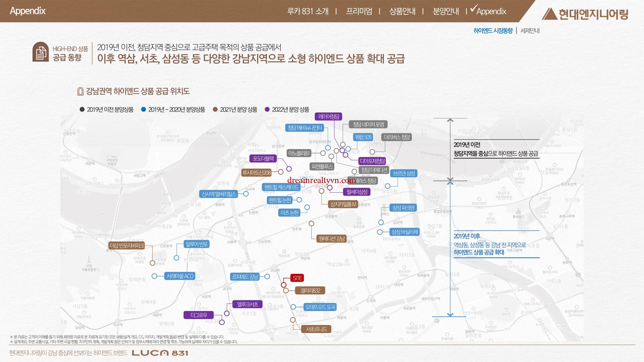Click the brown 2021년 legend dot
644x362 pixels.
pyautogui.click(x=215, y=109)
